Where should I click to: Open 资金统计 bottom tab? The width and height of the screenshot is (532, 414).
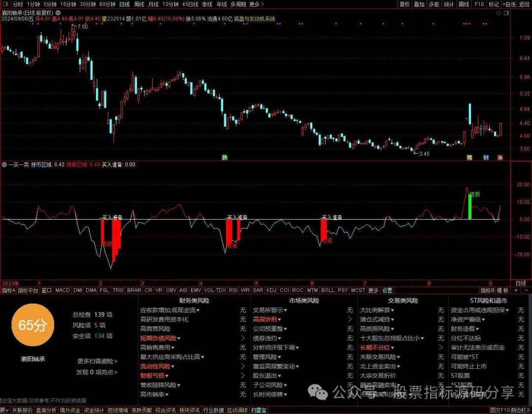94,410
